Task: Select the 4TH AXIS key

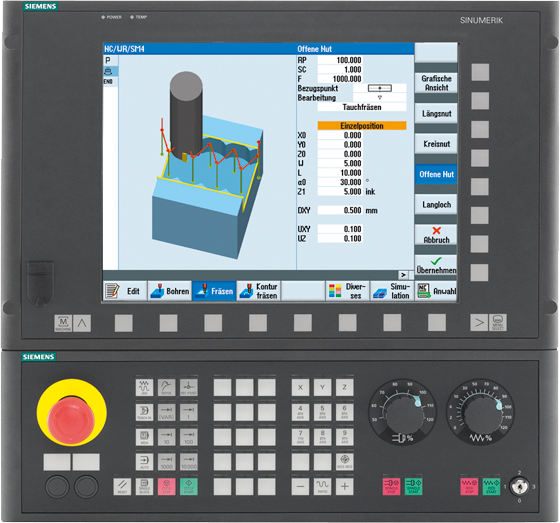Action: 300,412
